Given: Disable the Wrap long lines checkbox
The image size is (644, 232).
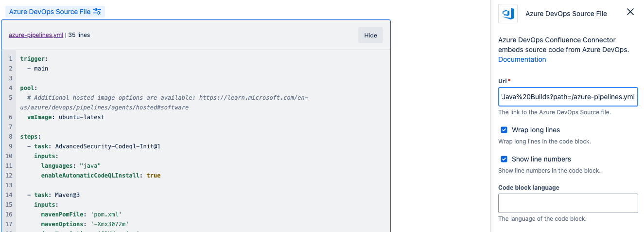Looking at the screenshot, I should click(x=504, y=130).
